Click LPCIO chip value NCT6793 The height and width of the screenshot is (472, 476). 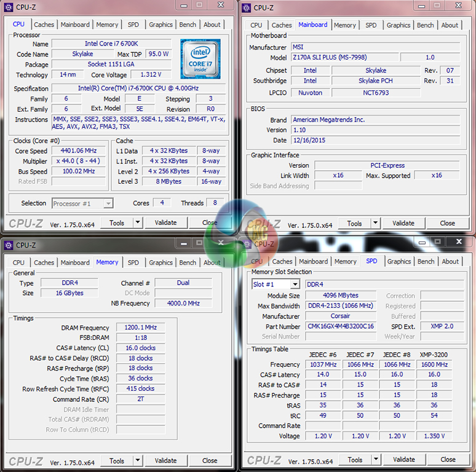(x=376, y=93)
